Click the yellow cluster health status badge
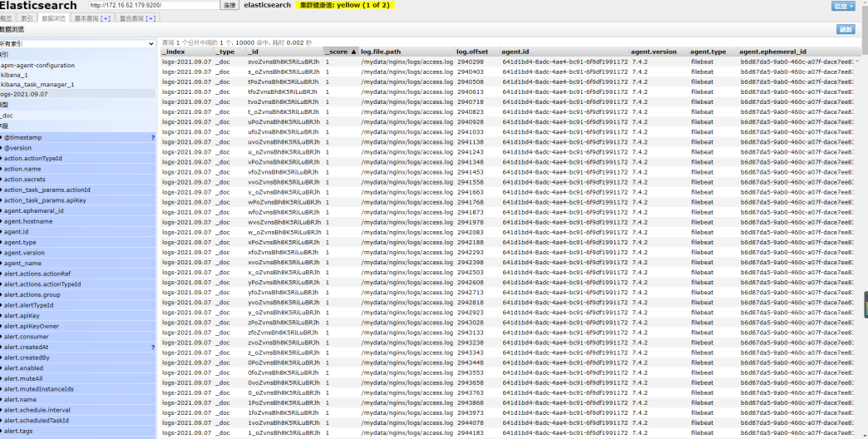 pyautogui.click(x=345, y=5)
